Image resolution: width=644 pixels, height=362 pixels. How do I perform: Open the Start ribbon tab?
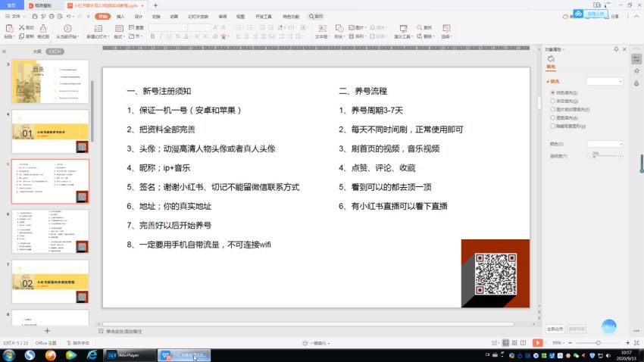coord(103,17)
